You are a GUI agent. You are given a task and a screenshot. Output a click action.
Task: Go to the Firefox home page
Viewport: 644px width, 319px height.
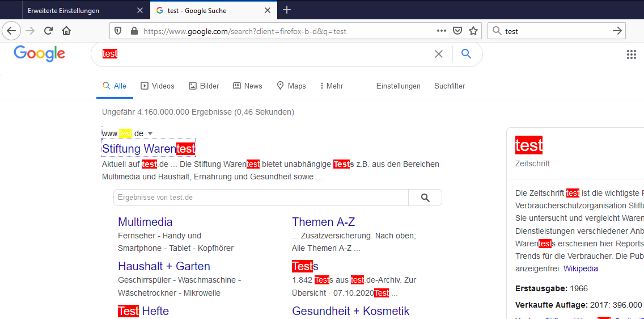(67, 31)
